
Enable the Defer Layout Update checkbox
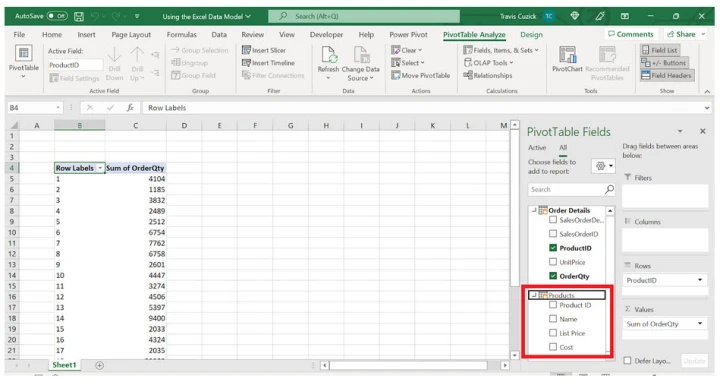click(x=627, y=360)
